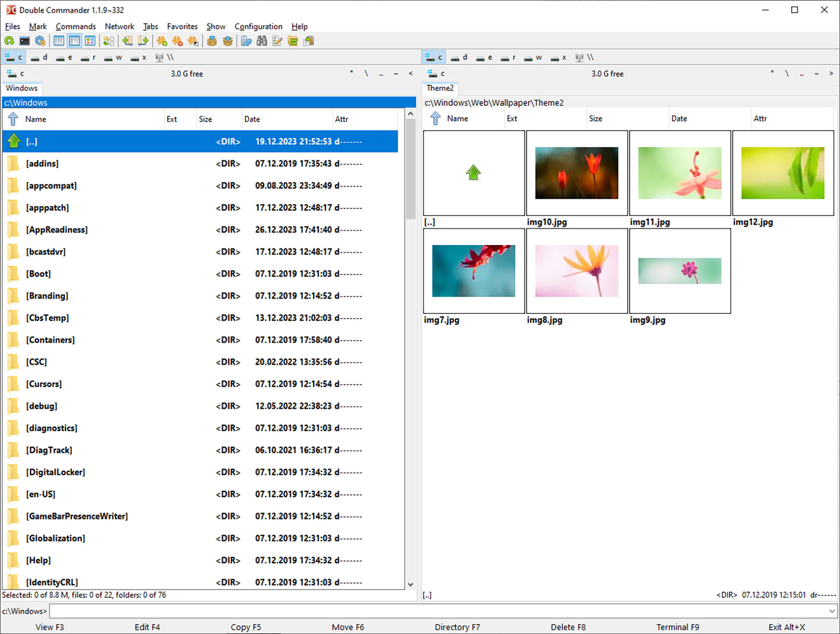Open the Options settings gear icon
The image size is (840, 634).
(x=40, y=41)
